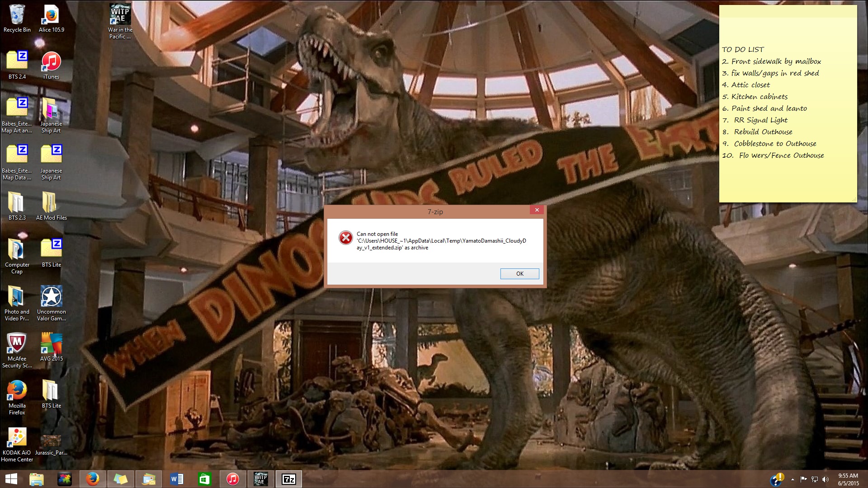Click the 'Can not open file' error message

[441, 241]
